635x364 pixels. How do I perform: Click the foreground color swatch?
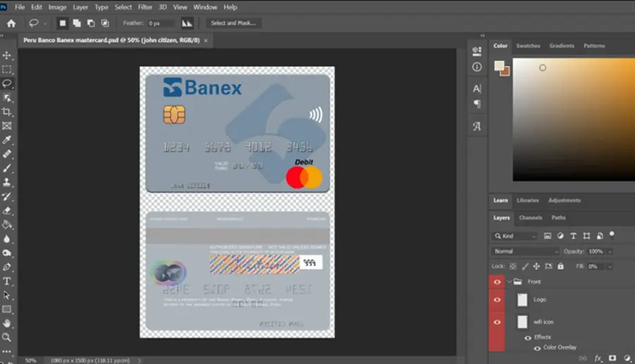pyautogui.click(x=499, y=66)
